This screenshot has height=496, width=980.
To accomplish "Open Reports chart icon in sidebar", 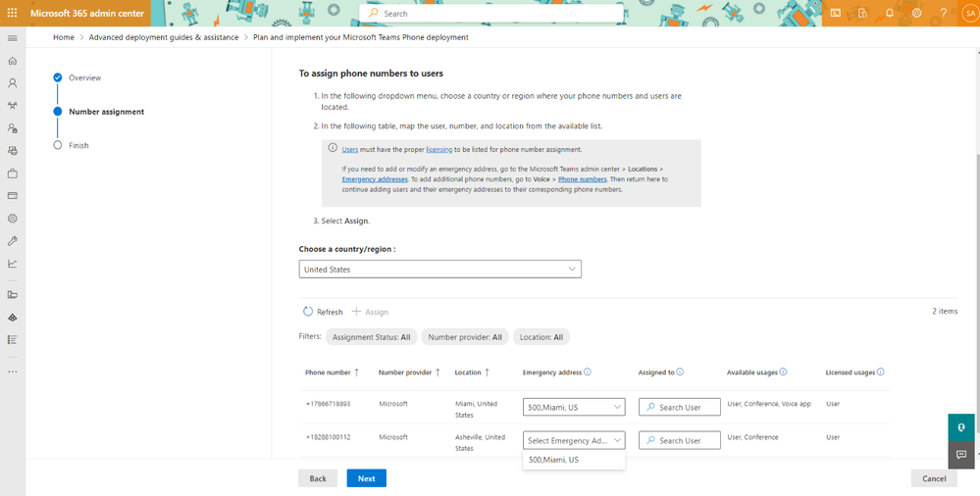I will pyautogui.click(x=13, y=264).
